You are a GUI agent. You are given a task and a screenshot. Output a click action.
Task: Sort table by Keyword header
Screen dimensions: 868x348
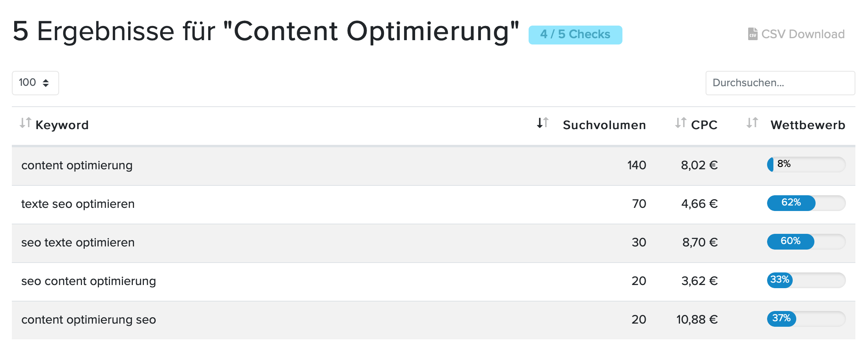(x=62, y=125)
